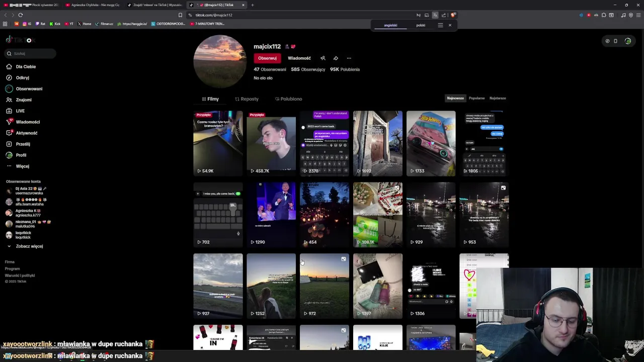Open video with 454 views
The image size is (644, 362).
(325, 215)
